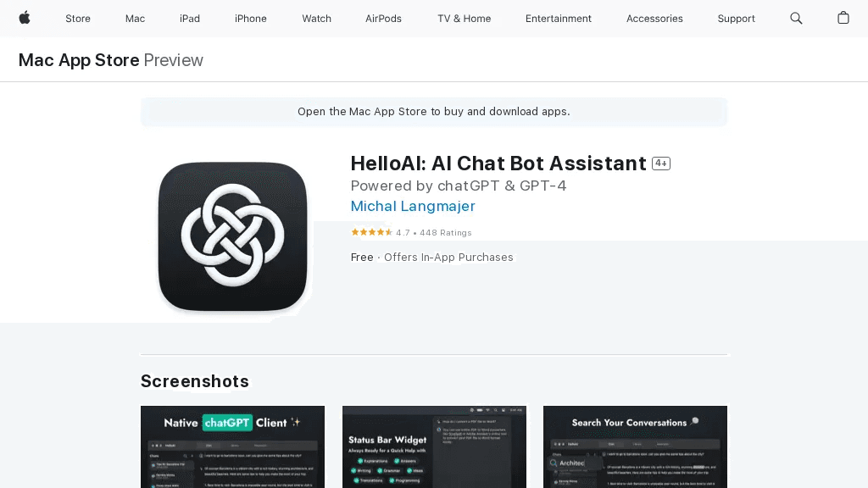Open the iPad menu

click(190, 19)
